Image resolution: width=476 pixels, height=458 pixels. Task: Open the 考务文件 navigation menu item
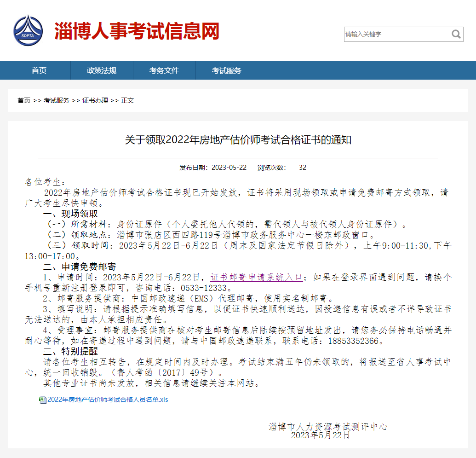point(164,70)
